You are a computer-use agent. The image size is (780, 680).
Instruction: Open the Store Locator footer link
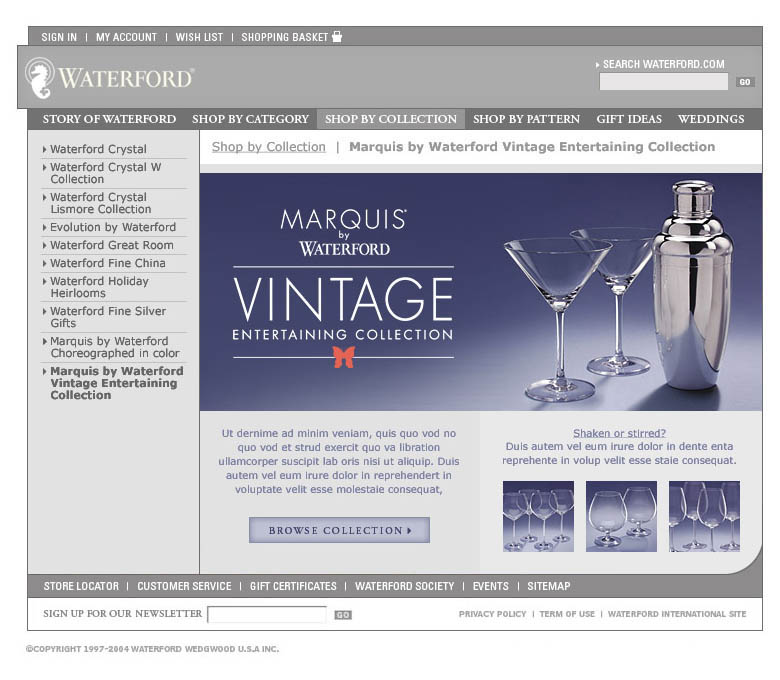click(81, 586)
